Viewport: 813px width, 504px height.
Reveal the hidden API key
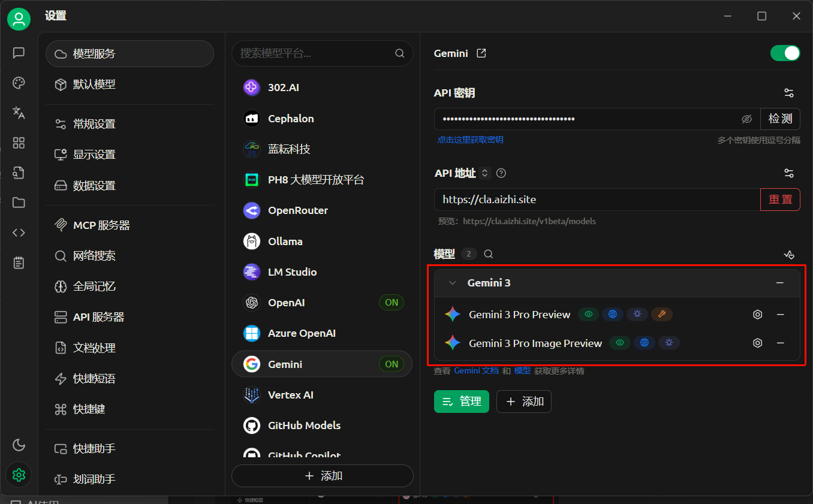tap(746, 119)
